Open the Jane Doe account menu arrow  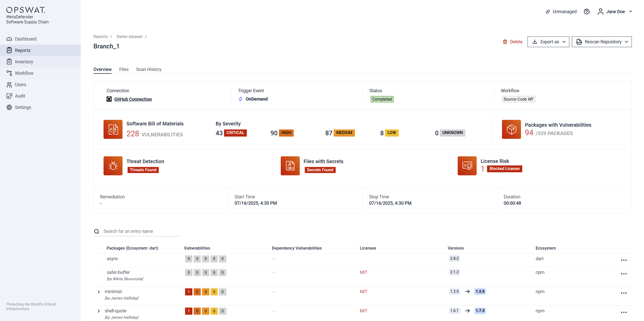631,12
